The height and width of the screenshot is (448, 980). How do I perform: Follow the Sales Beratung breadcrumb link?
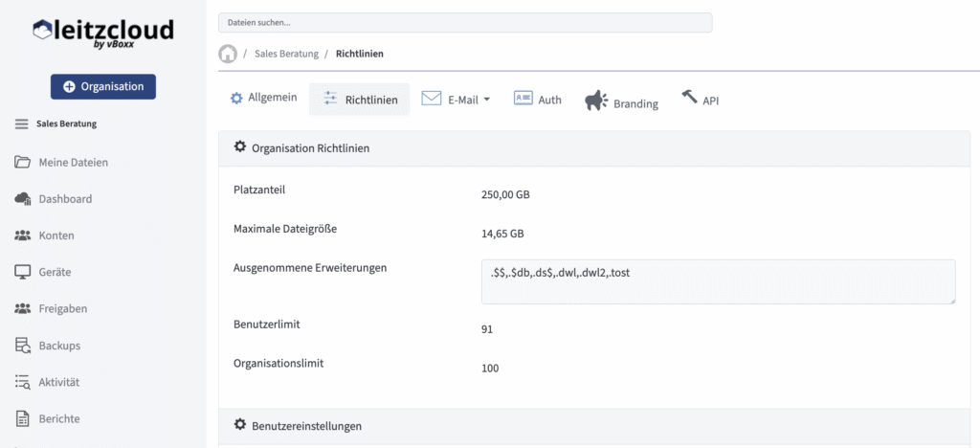[286, 54]
